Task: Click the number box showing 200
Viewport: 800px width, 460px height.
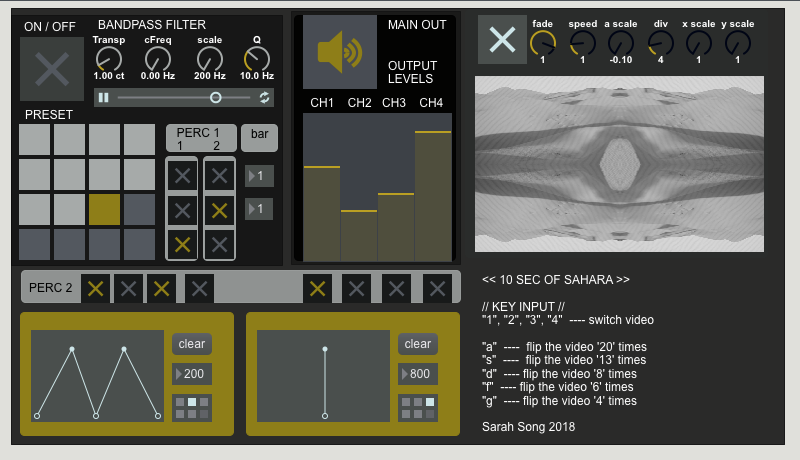Action: click(x=192, y=374)
